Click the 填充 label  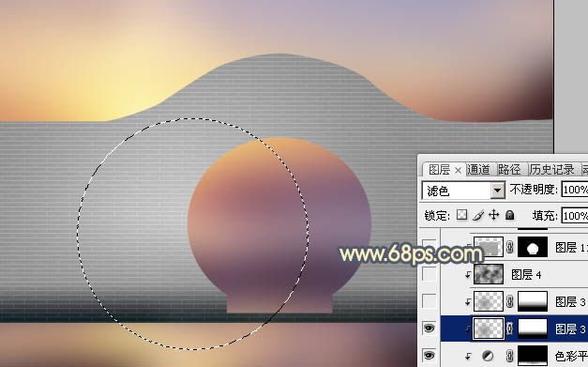[x=545, y=216]
